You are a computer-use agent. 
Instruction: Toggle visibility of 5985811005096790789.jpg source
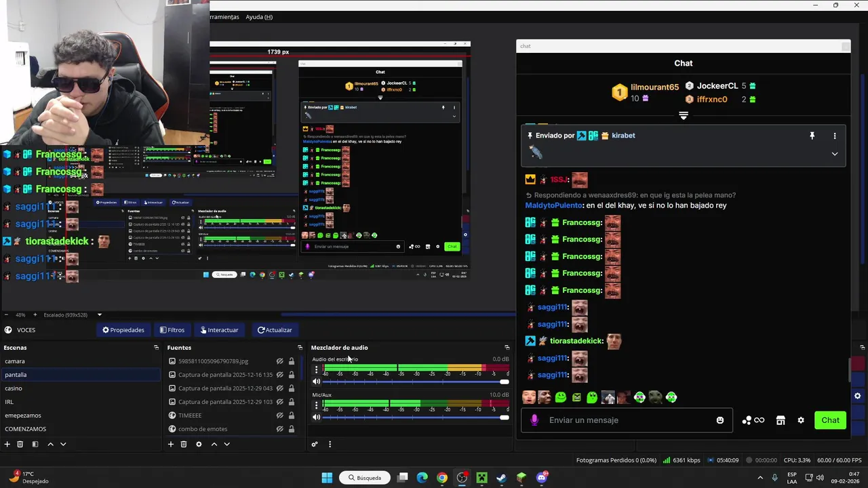279,361
